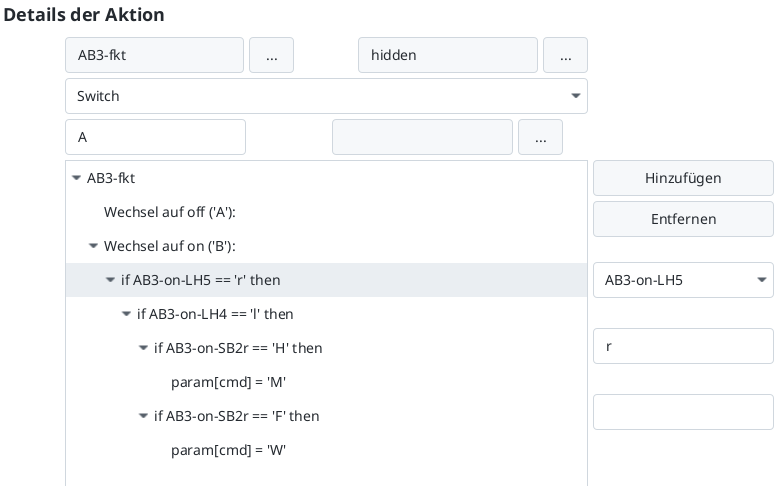
Task: Click the value field containing 'r'
Action: click(x=682, y=347)
